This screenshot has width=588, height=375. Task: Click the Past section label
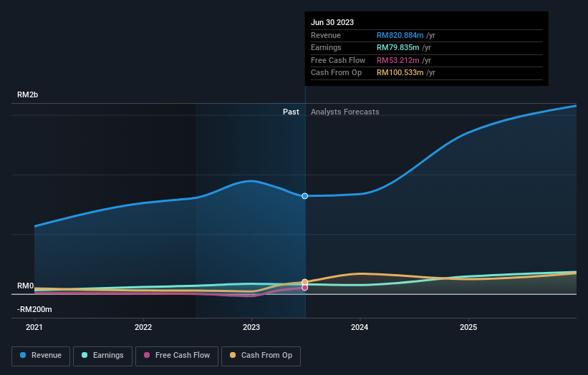click(291, 112)
